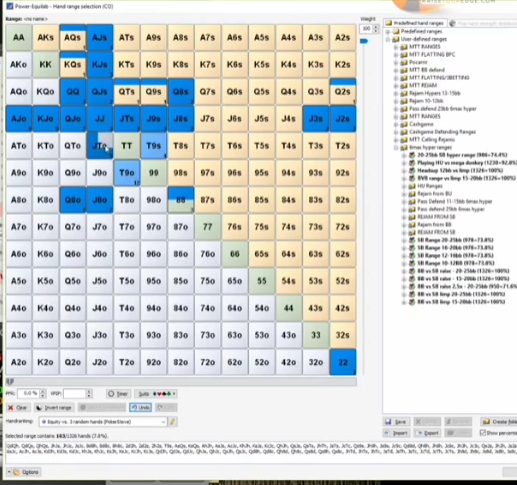This screenshot has width=517, height=485.
Task: Expand the MTT FLATTING BPC folder
Action: click(x=396, y=55)
